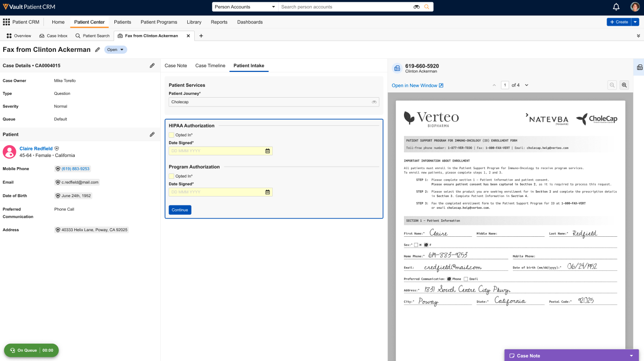Screen dimensions: 644x361
Task: Check Program Authorization Opted In box
Action: 171,176
